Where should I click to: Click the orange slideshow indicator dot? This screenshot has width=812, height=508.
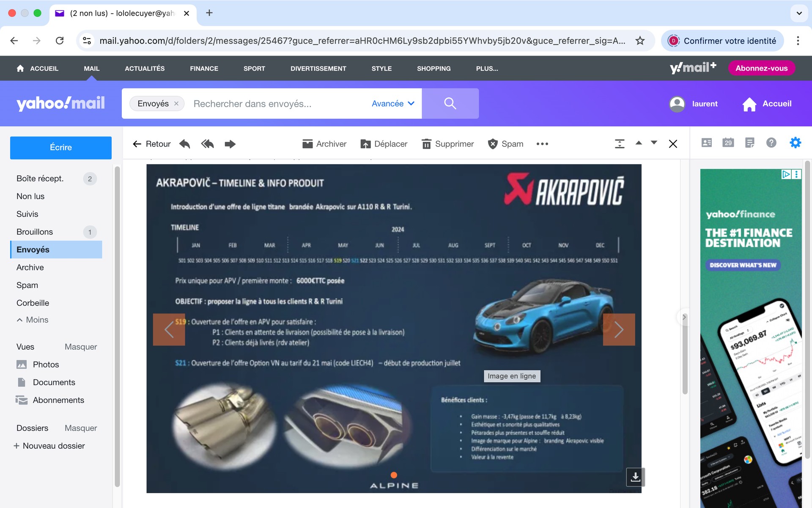point(394,475)
